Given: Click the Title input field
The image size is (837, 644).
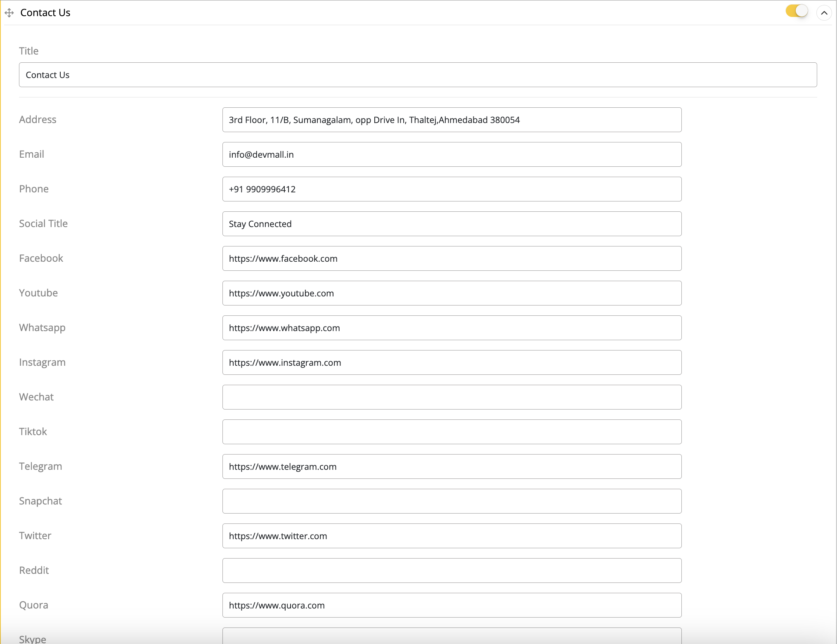Looking at the screenshot, I should tap(418, 75).
